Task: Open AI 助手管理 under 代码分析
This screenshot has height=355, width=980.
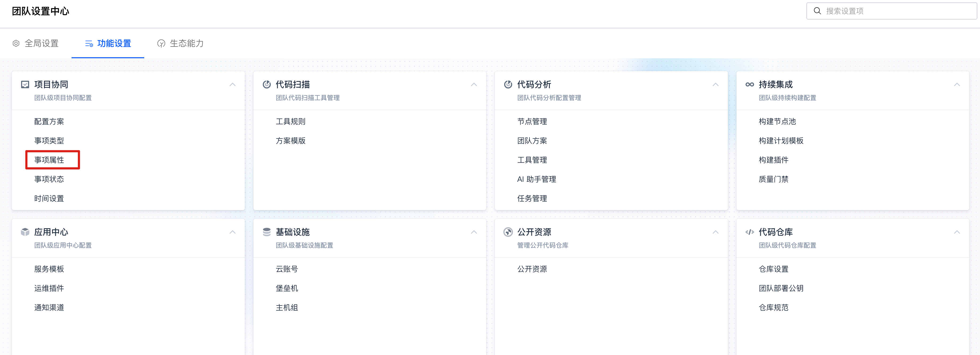Action: pyautogui.click(x=536, y=179)
